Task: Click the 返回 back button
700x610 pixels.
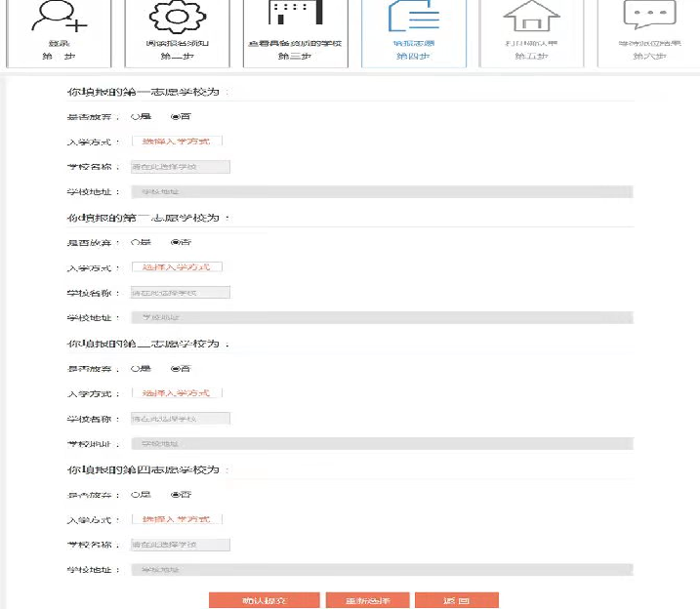Action: [457, 600]
